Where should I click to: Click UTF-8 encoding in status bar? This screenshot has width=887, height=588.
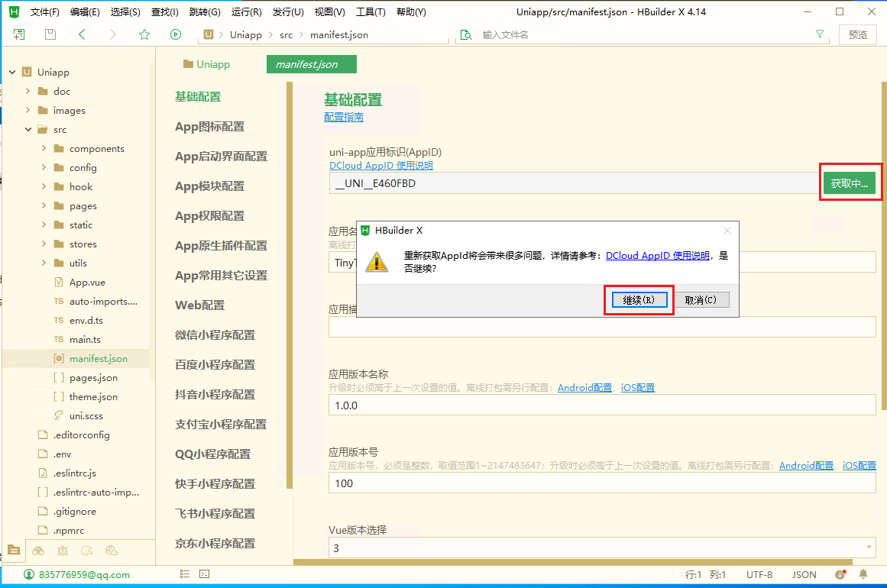click(x=759, y=574)
